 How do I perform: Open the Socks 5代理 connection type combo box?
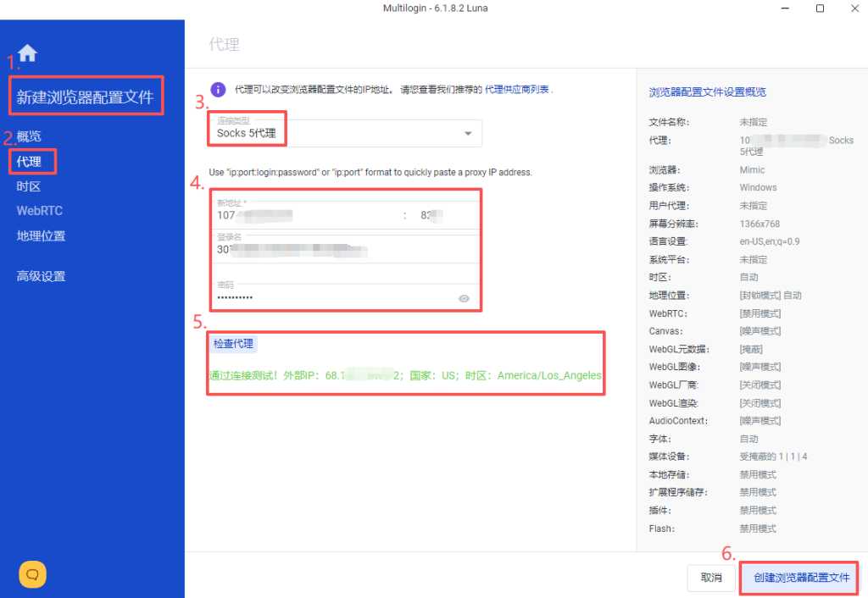tap(339, 133)
